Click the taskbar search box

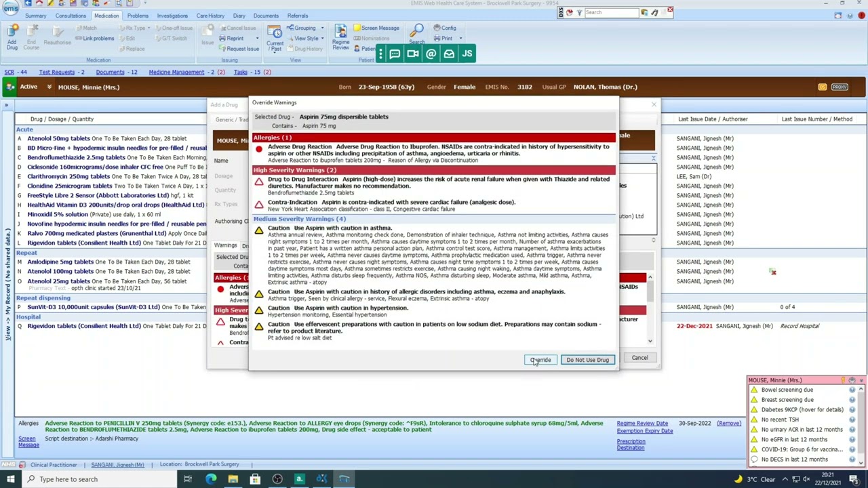click(x=98, y=479)
